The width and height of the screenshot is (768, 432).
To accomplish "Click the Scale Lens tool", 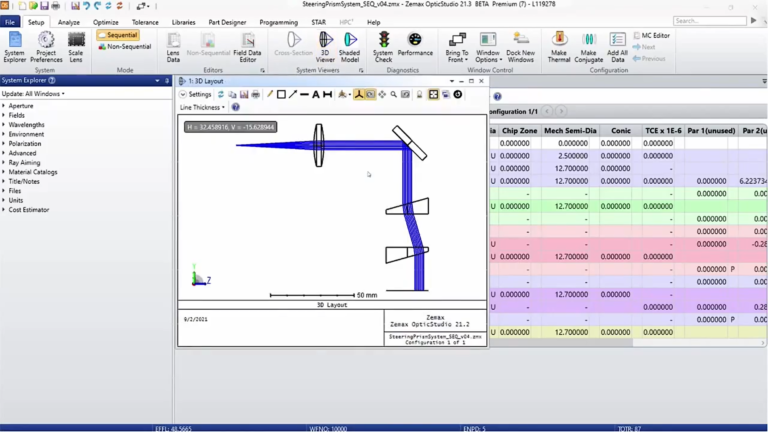I will click(75, 47).
